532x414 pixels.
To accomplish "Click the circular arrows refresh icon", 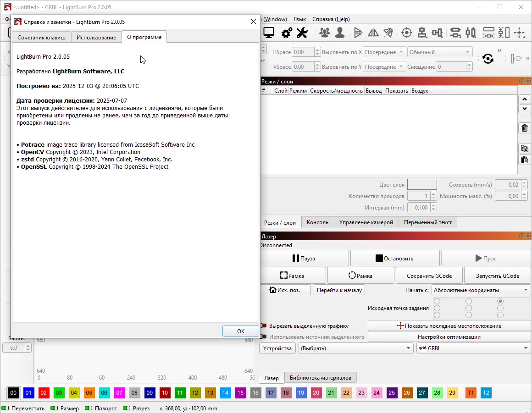I will point(488,59).
